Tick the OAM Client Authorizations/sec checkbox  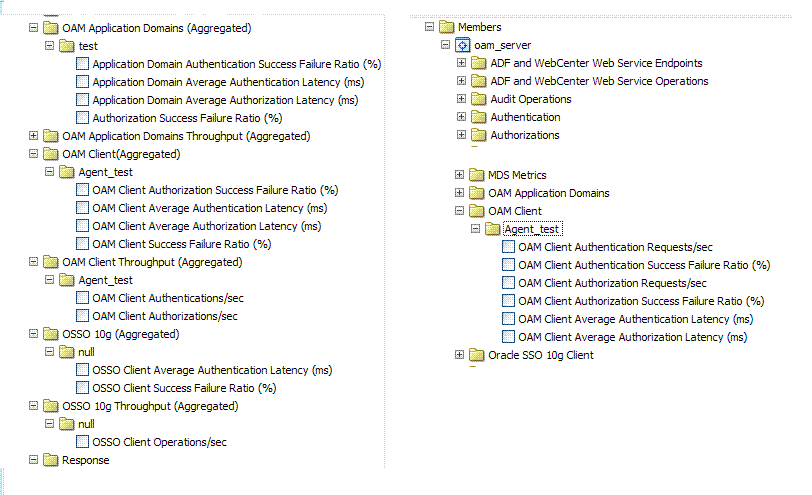point(82,316)
